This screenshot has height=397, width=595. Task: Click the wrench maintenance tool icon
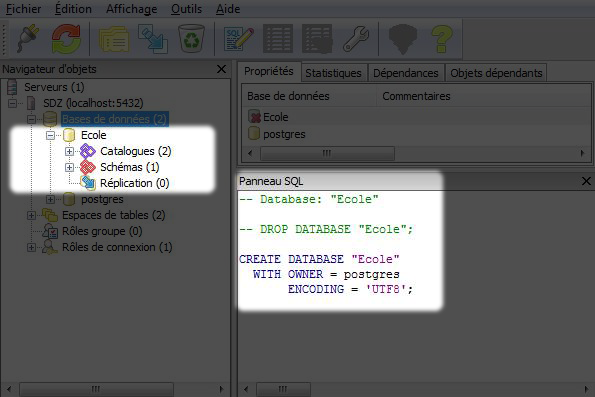(356, 39)
